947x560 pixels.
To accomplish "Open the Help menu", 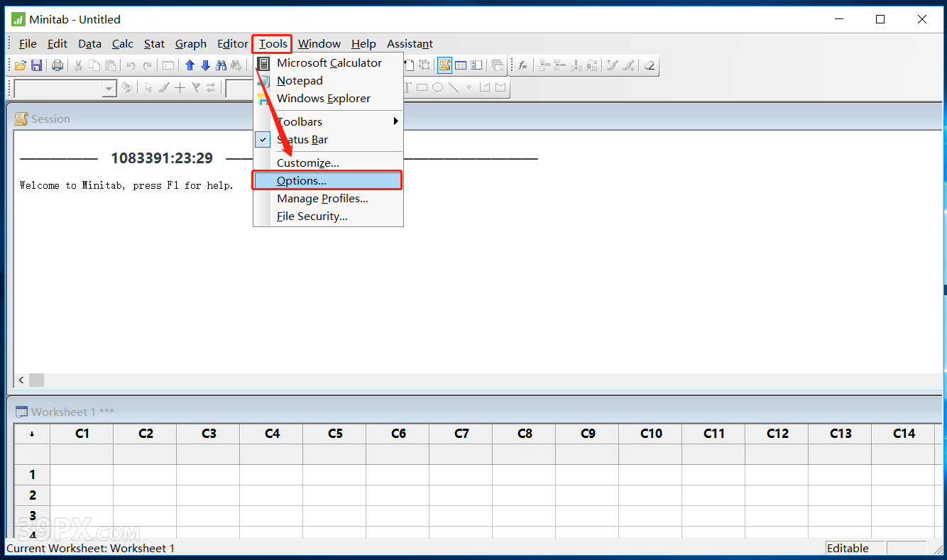I will click(x=363, y=43).
